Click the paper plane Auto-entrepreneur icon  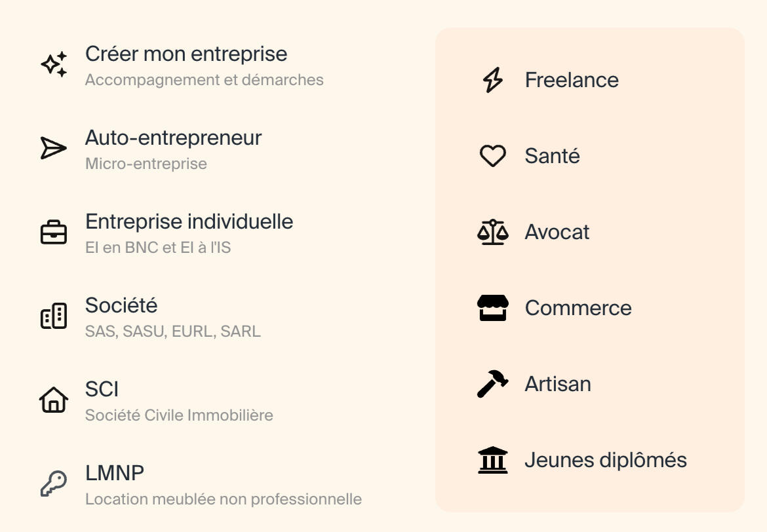point(54,148)
